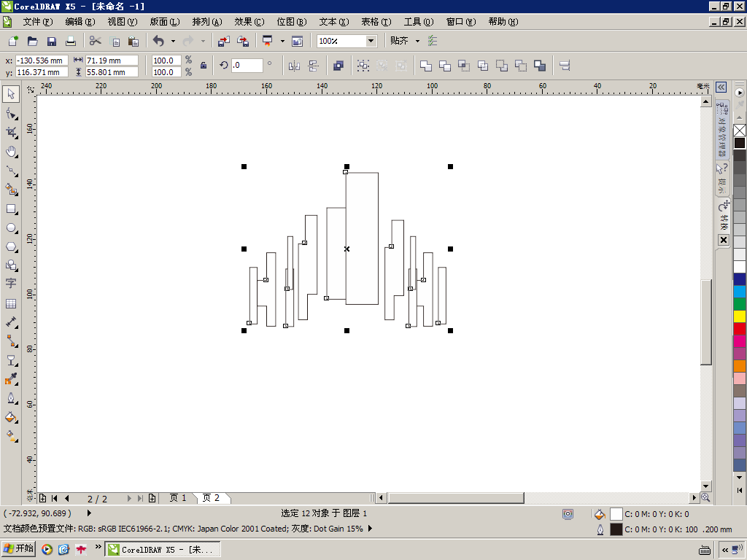Viewport: 747px width, 560px height.
Task: Click the object width field
Action: [112, 61]
